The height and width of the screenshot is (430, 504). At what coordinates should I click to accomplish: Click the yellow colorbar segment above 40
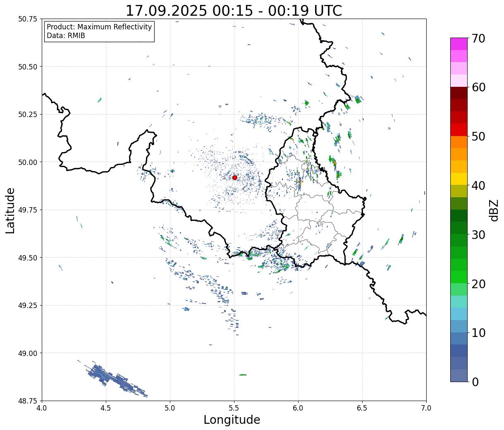click(x=459, y=179)
